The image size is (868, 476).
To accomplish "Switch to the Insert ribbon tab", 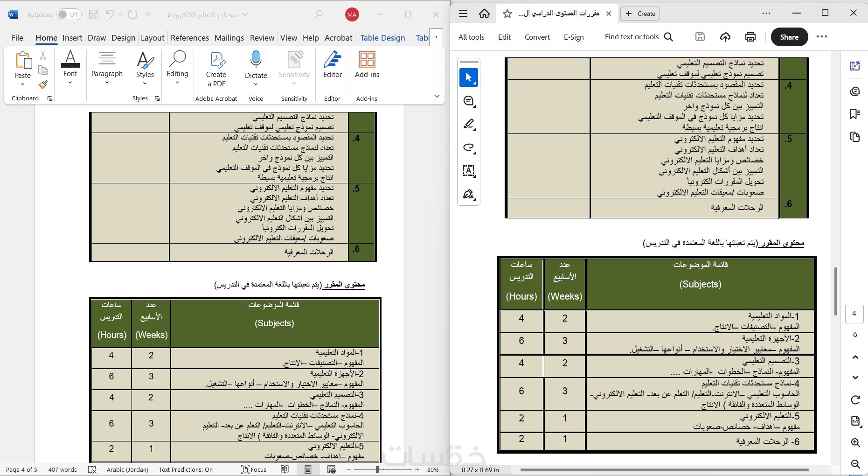I will (x=72, y=38).
